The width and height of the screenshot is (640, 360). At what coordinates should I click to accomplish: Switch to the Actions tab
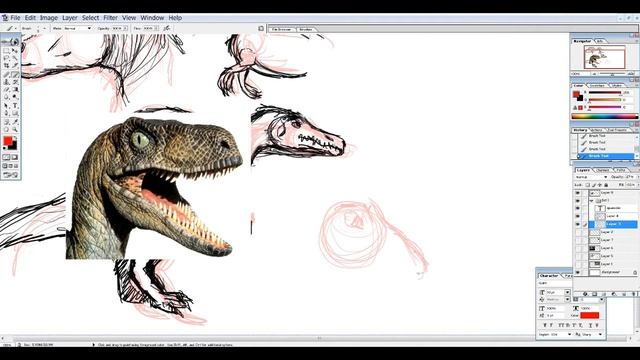coord(596,130)
